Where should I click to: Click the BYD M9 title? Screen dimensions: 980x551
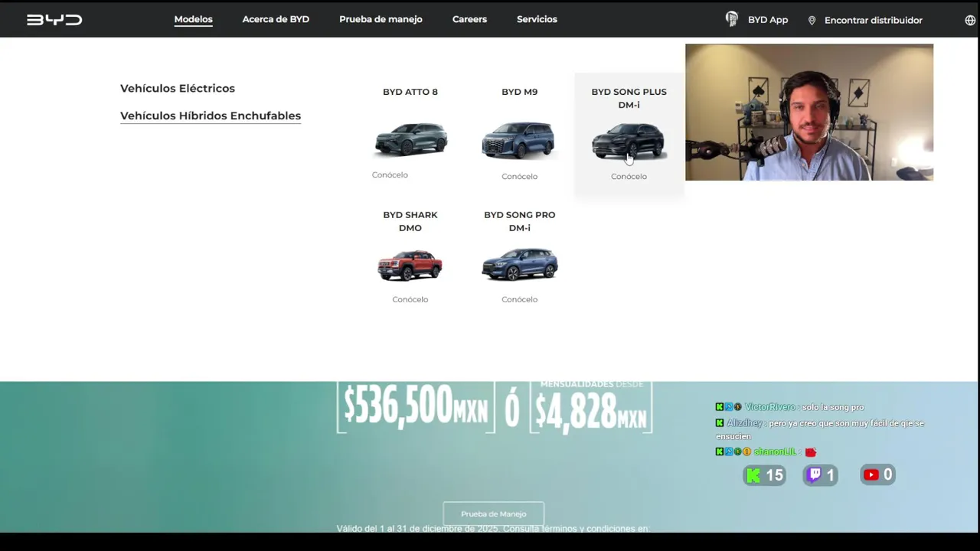pos(519,92)
